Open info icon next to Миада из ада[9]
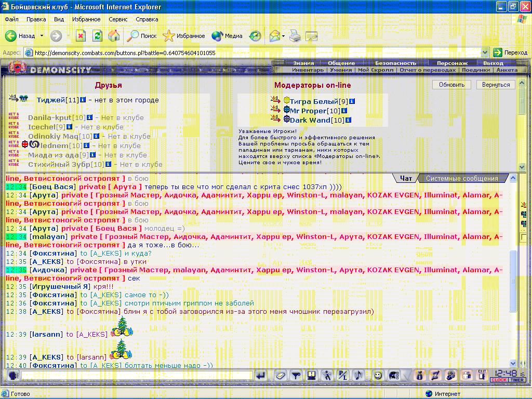 coord(92,155)
